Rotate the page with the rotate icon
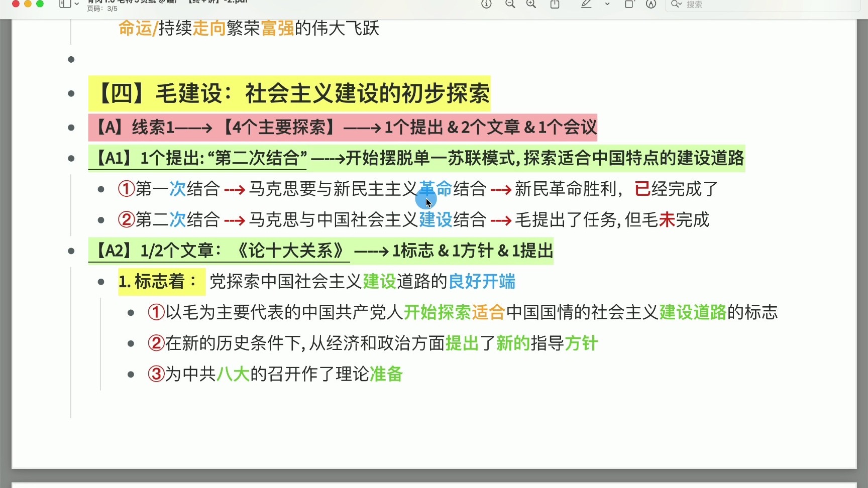868x488 pixels. pyautogui.click(x=629, y=4)
